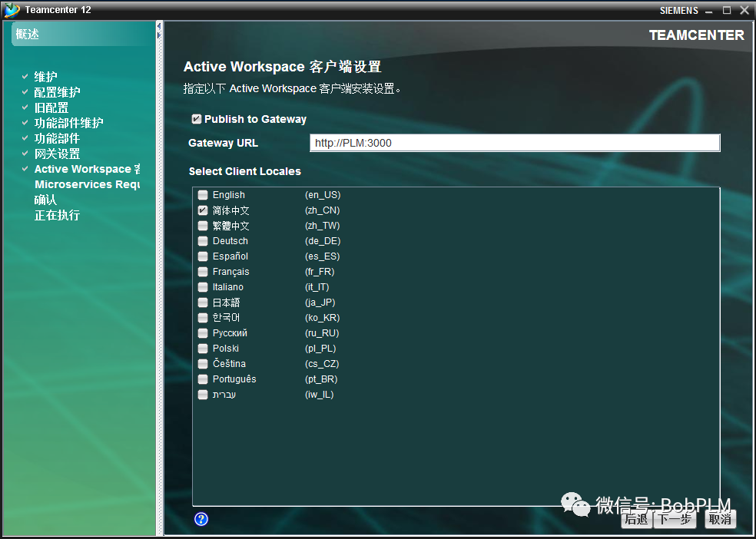Open the 网关设置 sidebar step
The image size is (756, 539).
57,154
